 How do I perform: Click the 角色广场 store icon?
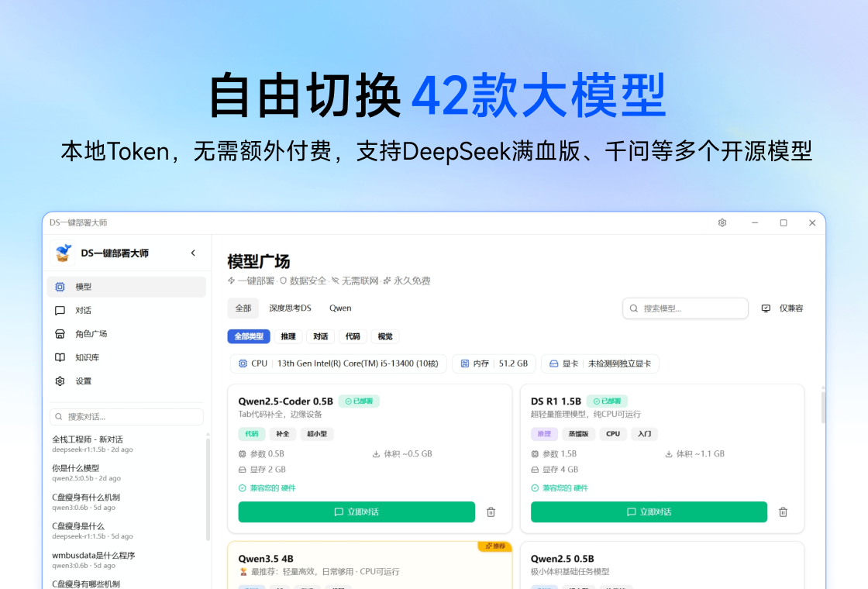60,334
